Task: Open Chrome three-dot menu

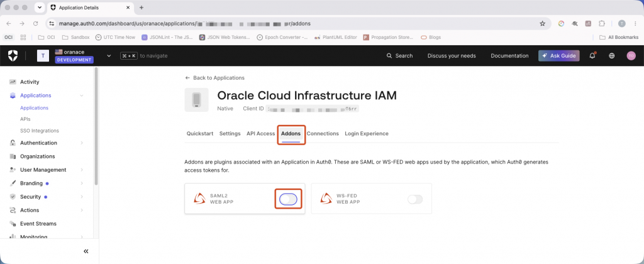Action: click(x=635, y=23)
